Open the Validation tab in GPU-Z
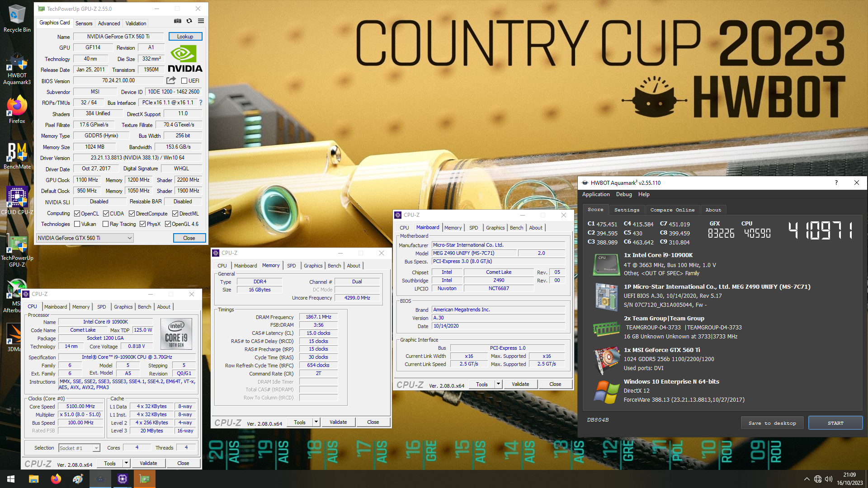868x488 pixels. pos(136,23)
